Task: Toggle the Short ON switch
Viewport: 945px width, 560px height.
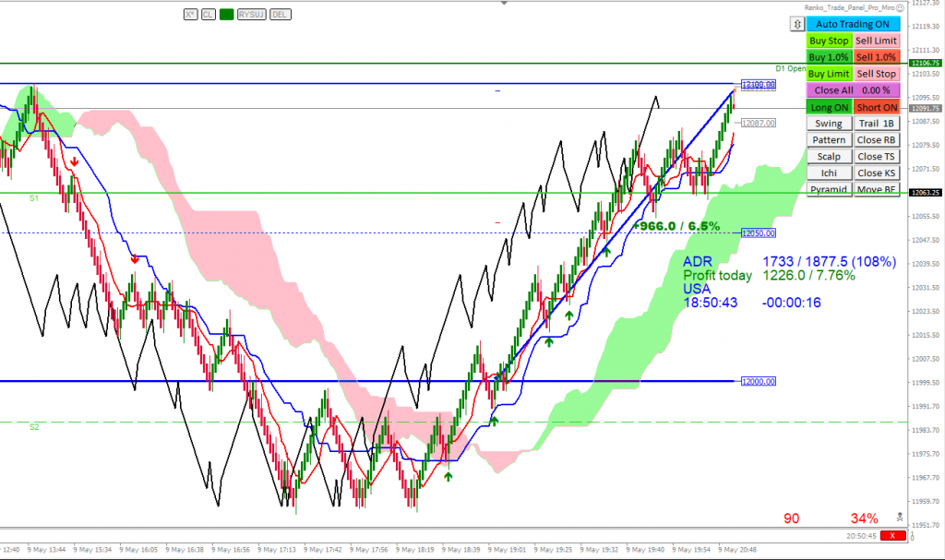Action: (x=876, y=107)
